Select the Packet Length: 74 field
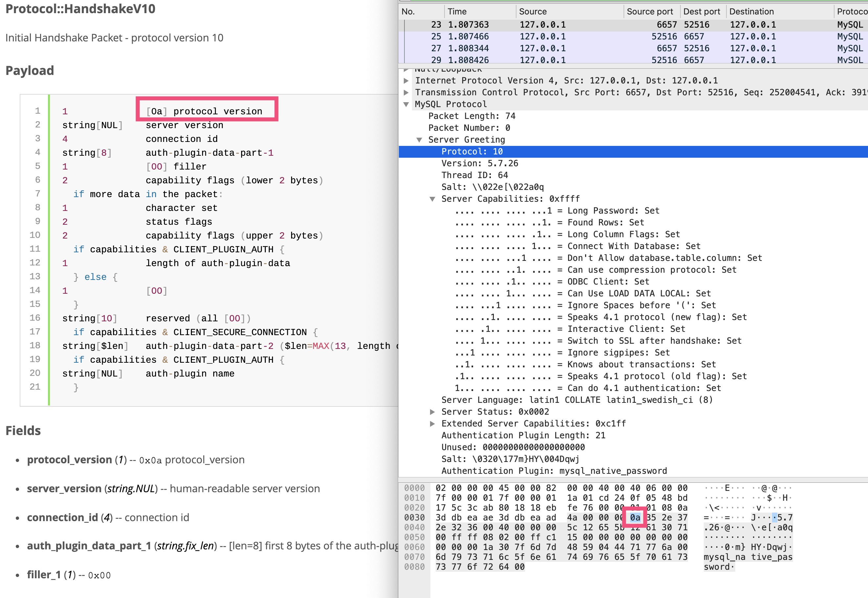This screenshot has height=598, width=868. point(472,116)
